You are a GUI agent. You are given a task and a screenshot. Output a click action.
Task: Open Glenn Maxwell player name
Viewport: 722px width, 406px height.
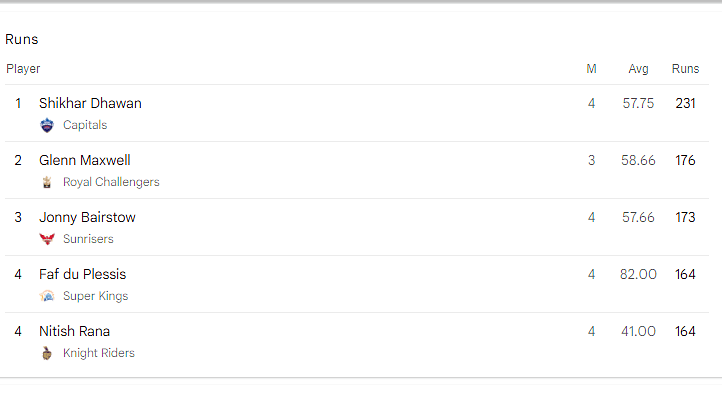[85, 160]
